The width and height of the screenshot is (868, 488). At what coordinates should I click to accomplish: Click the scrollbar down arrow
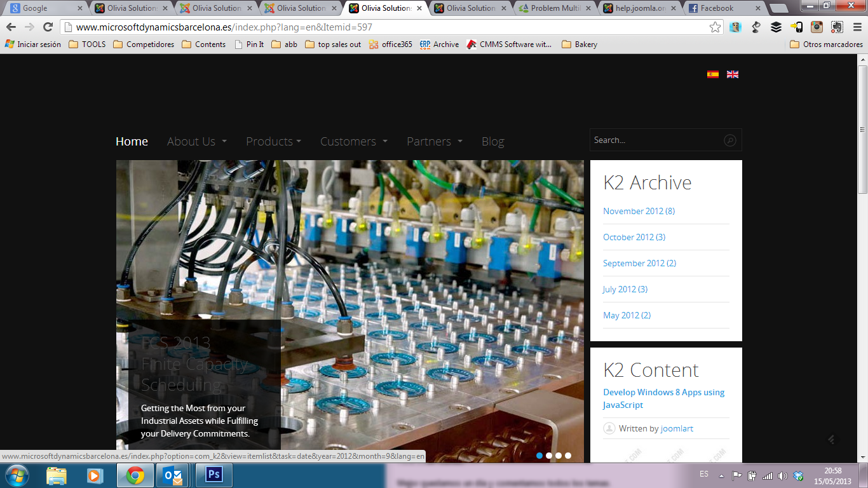(862, 457)
